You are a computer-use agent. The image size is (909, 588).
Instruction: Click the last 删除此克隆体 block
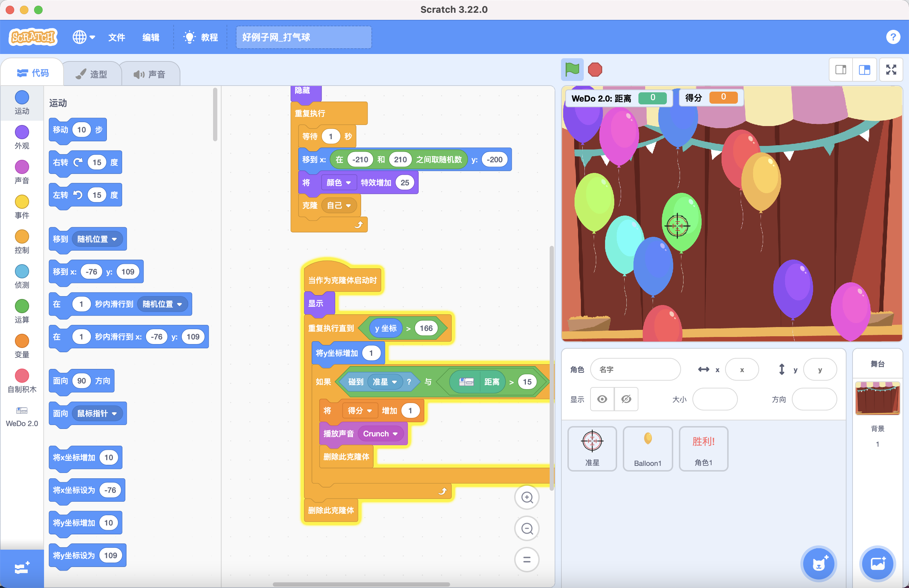coord(331,510)
